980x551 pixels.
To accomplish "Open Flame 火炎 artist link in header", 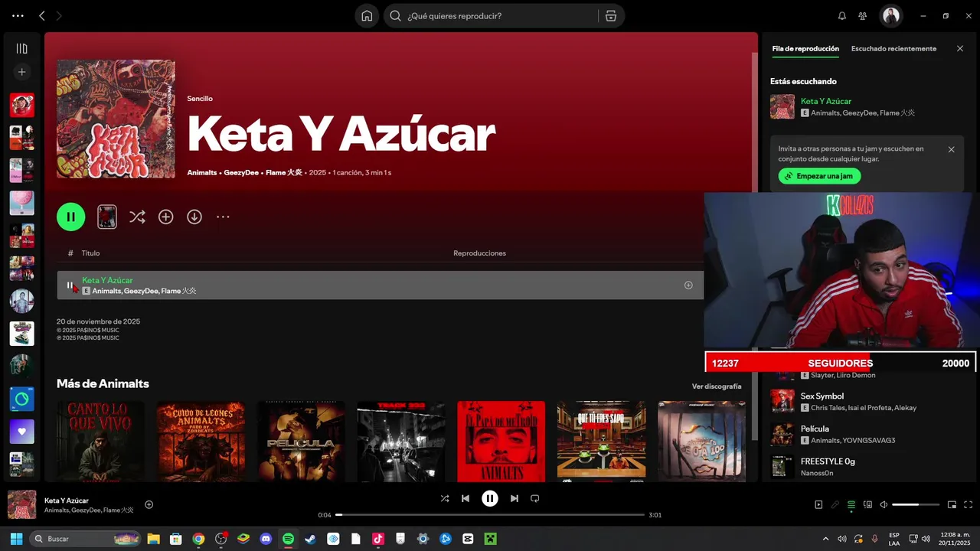I will [x=284, y=173].
